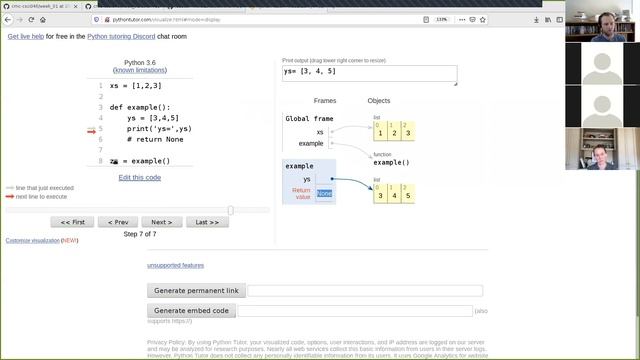Click the permanent link text field

[365, 291]
